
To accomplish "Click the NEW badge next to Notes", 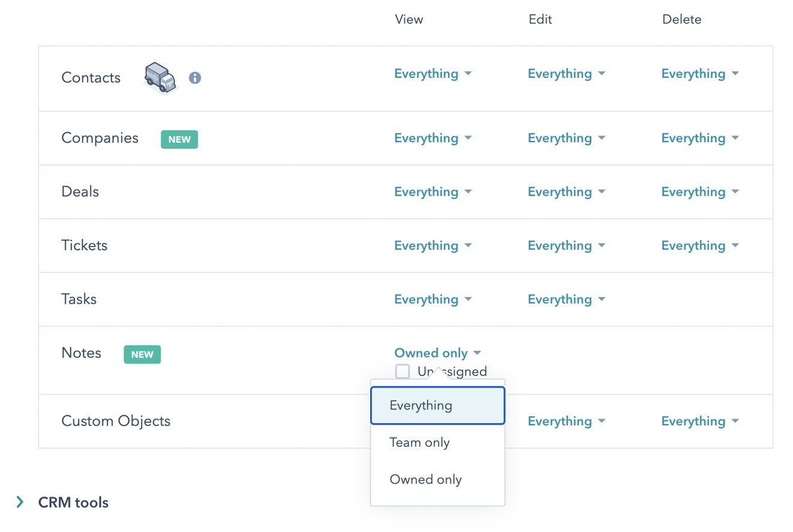I will coord(142,354).
